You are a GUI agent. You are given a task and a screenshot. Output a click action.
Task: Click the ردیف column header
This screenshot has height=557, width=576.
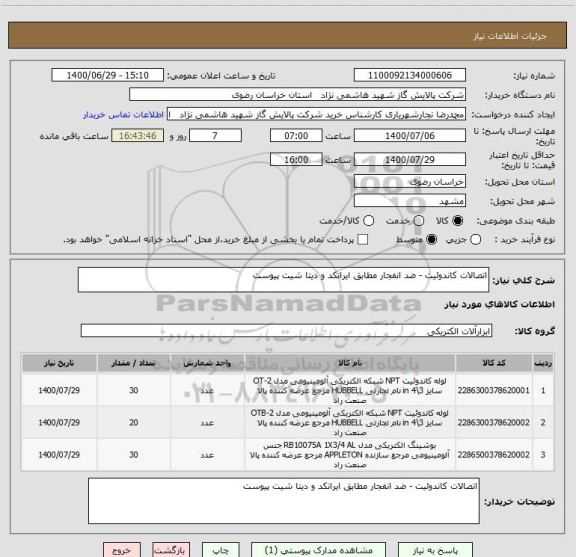pos(543,363)
